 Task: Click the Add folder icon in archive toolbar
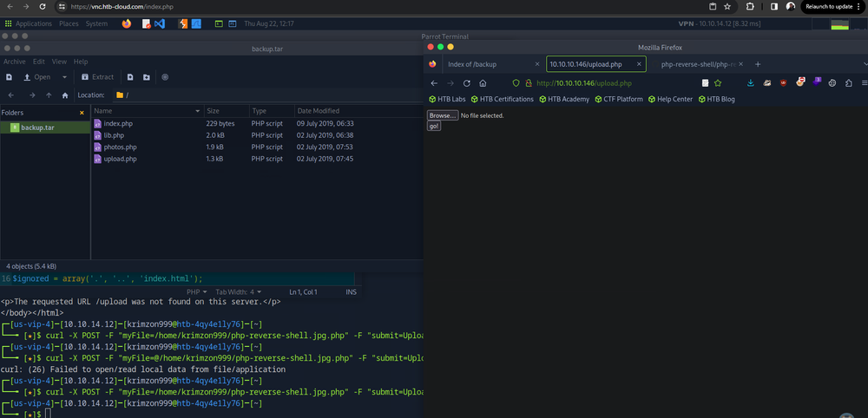[x=146, y=77]
